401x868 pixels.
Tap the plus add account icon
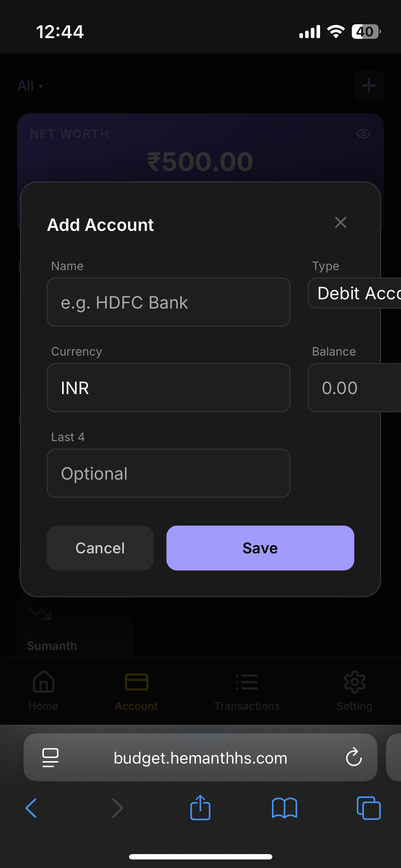click(x=369, y=86)
